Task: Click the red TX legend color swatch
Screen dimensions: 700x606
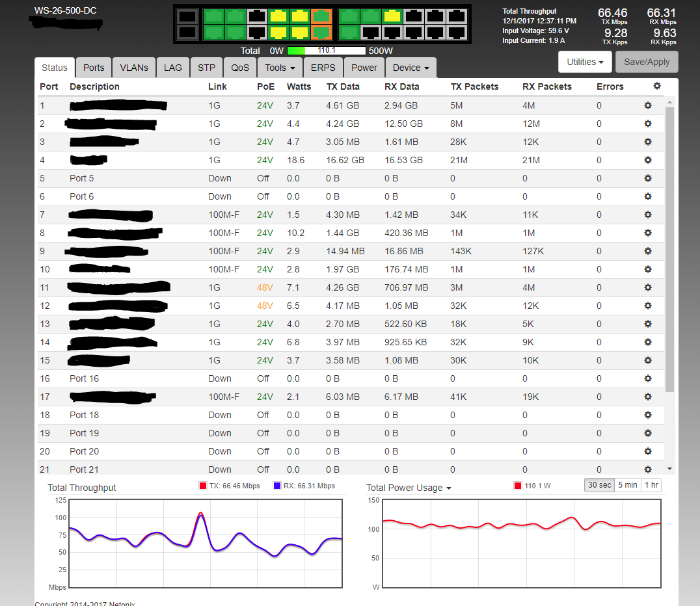Action: pos(202,486)
